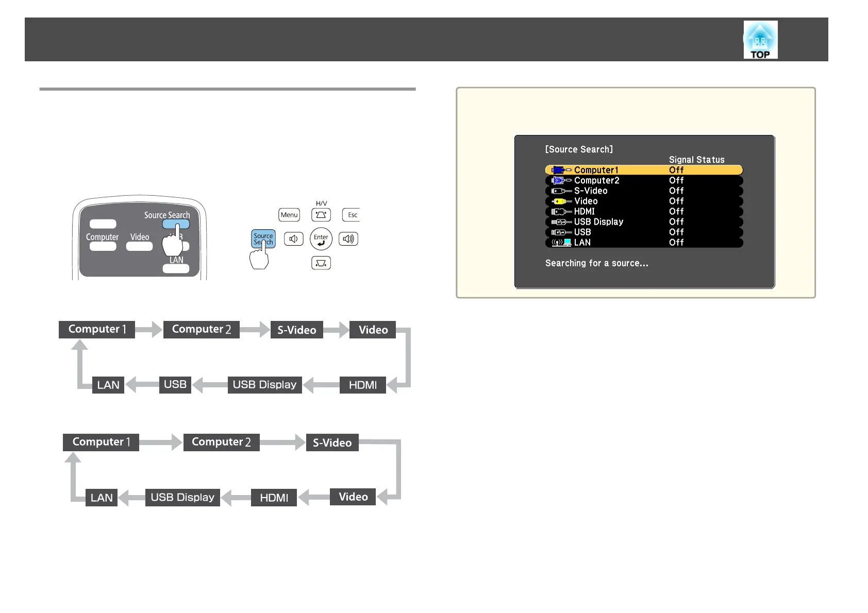Click Off status for Computer1
The height and width of the screenshot is (613, 868).
click(x=676, y=170)
